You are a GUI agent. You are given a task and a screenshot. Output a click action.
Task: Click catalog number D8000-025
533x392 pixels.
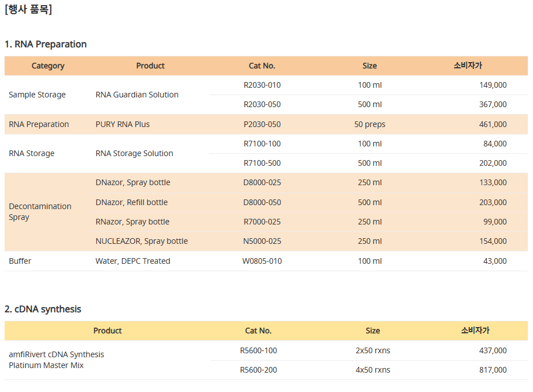click(x=262, y=182)
